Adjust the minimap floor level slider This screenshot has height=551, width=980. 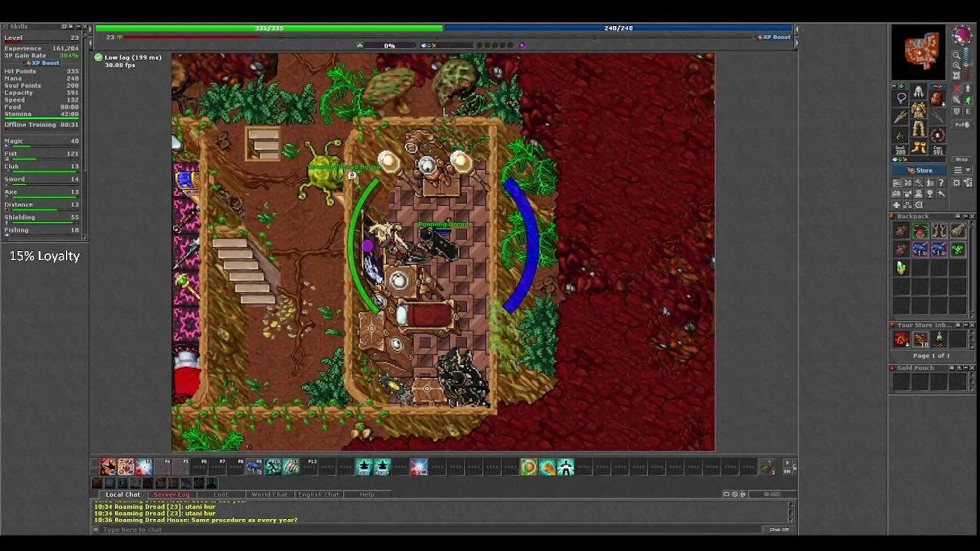point(967,64)
